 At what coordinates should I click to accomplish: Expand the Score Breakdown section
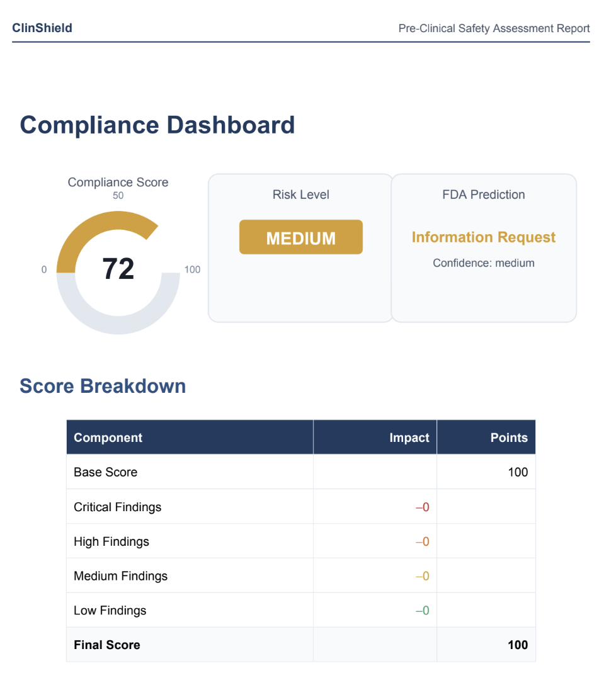click(103, 386)
